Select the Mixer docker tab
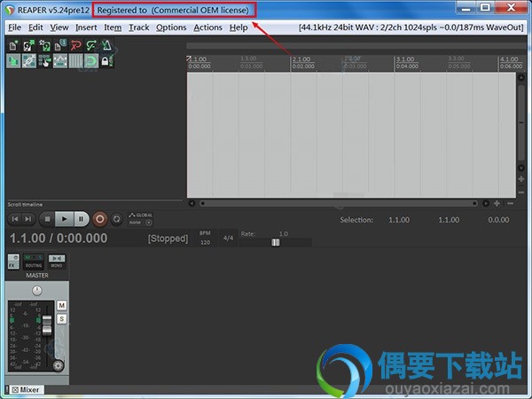 [x=26, y=390]
